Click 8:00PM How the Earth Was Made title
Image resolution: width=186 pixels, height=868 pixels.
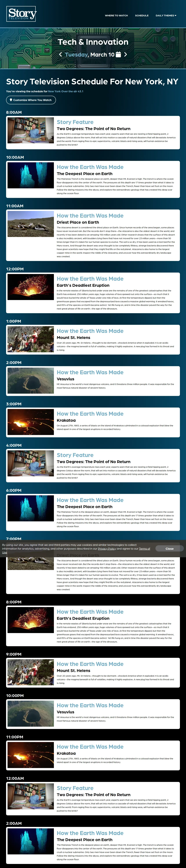click(90, 612)
